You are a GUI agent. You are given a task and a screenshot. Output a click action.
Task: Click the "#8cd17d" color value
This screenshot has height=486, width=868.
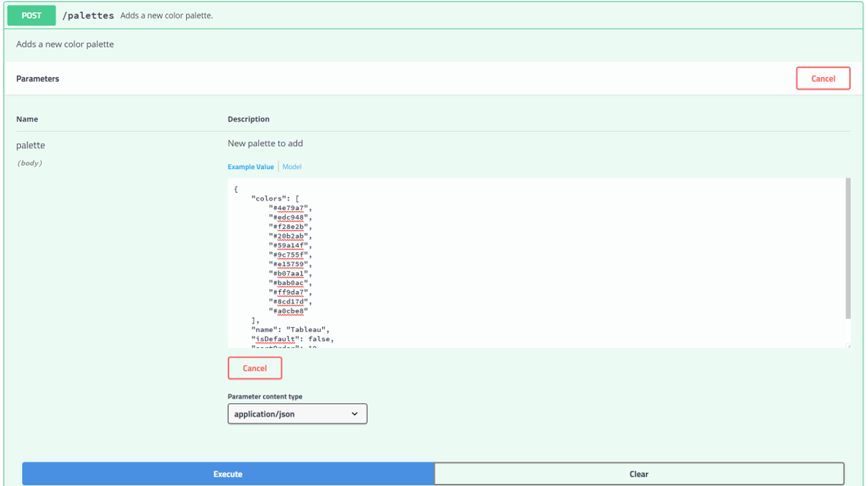[288, 301]
